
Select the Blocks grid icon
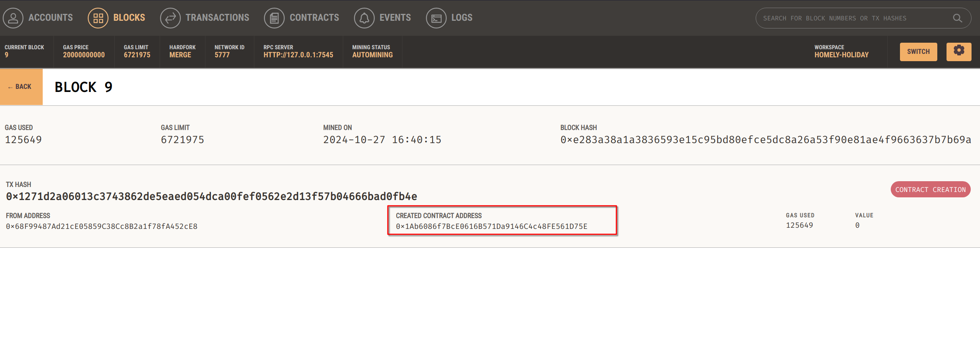coord(98,18)
